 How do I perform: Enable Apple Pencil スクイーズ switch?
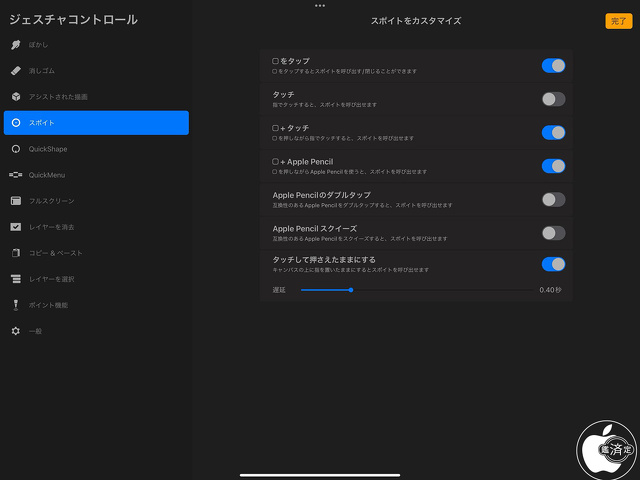click(553, 233)
